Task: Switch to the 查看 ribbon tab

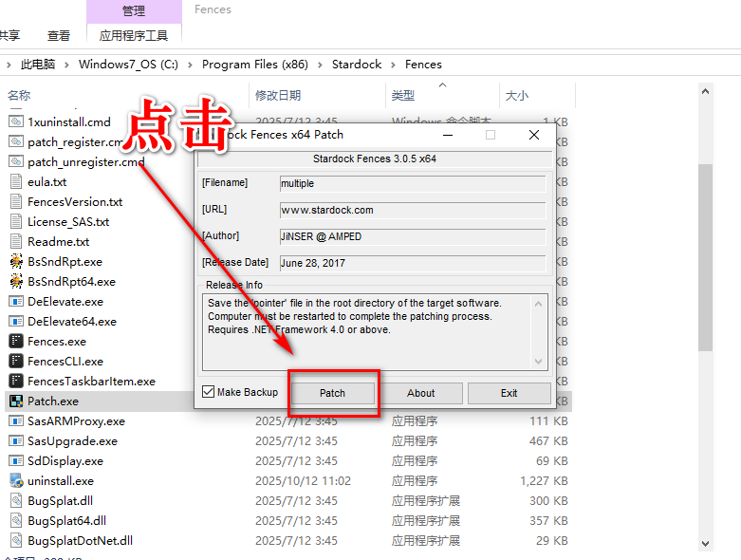Action: [59, 35]
